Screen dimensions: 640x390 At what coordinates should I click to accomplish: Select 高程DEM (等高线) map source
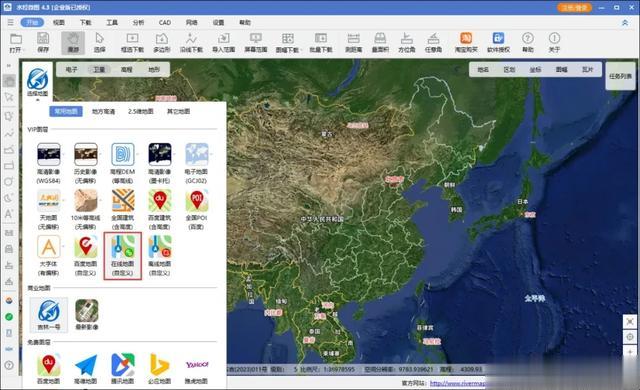[x=123, y=163]
